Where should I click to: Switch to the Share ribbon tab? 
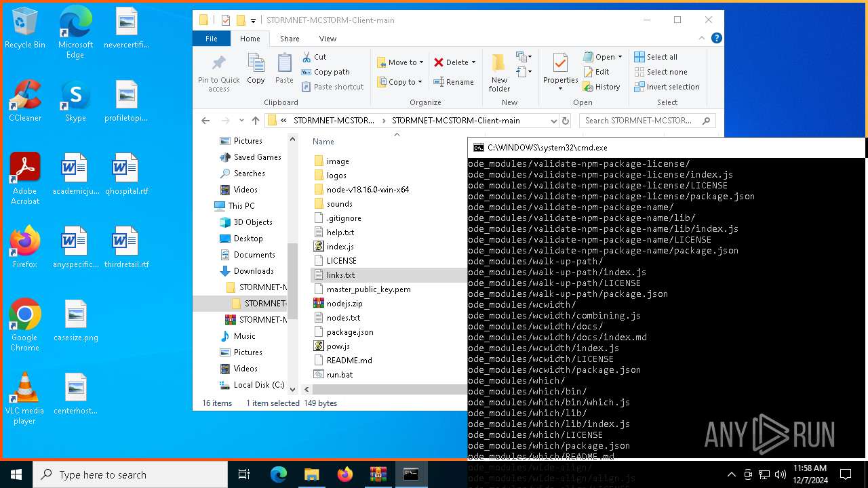coord(290,39)
